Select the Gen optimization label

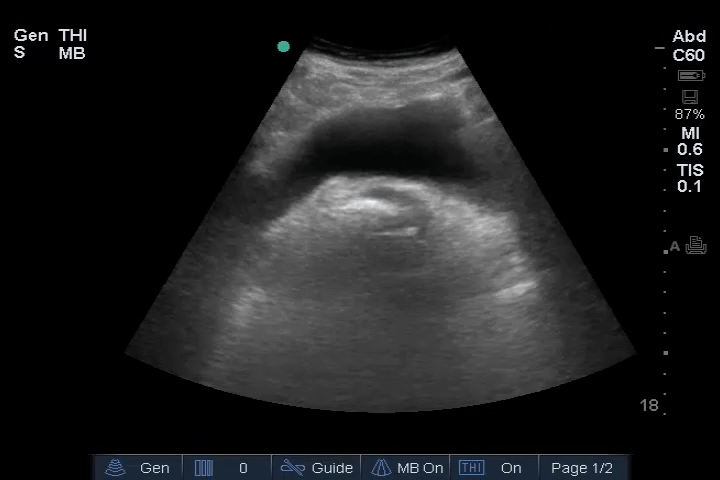point(154,468)
